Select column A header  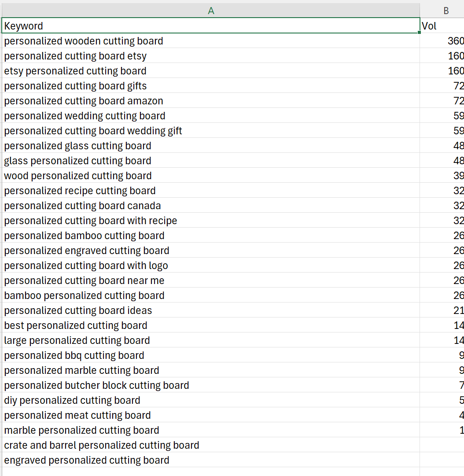210,11
